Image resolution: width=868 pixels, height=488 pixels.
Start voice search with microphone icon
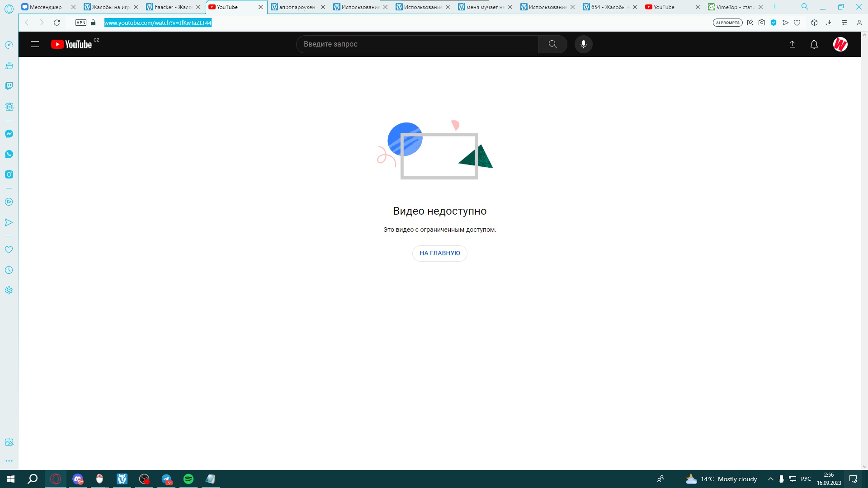pyautogui.click(x=584, y=44)
